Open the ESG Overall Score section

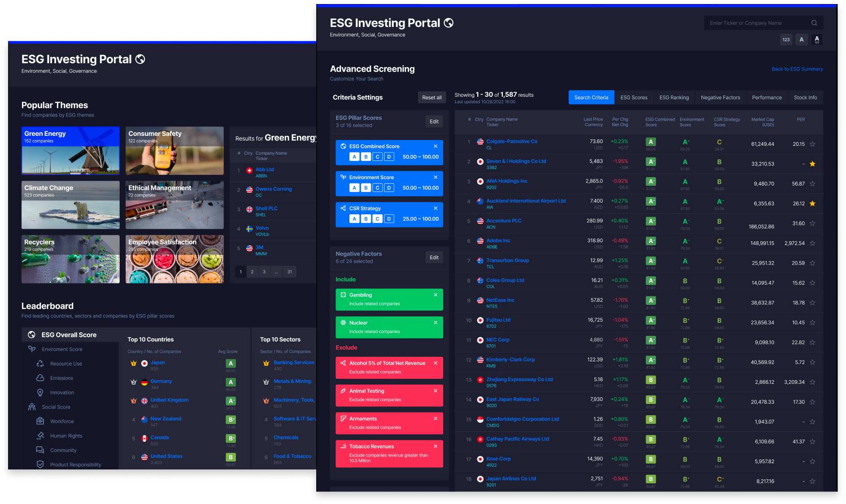pyautogui.click(x=69, y=335)
